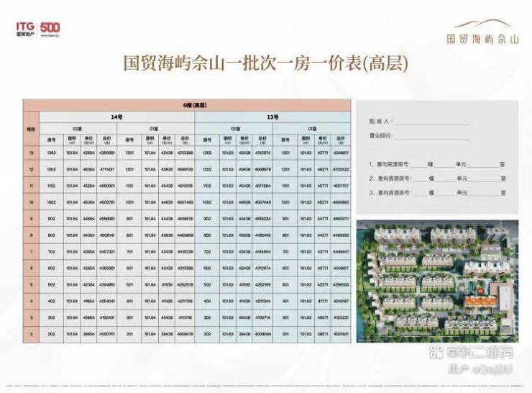Image resolution: width=532 pixels, height=393 pixels.
Task: Select the 13号 column group header
Action: pyautogui.click(x=272, y=117)
